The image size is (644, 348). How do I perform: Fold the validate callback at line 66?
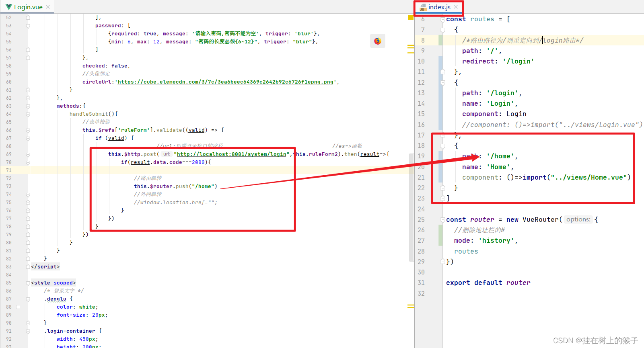(28, 130)
